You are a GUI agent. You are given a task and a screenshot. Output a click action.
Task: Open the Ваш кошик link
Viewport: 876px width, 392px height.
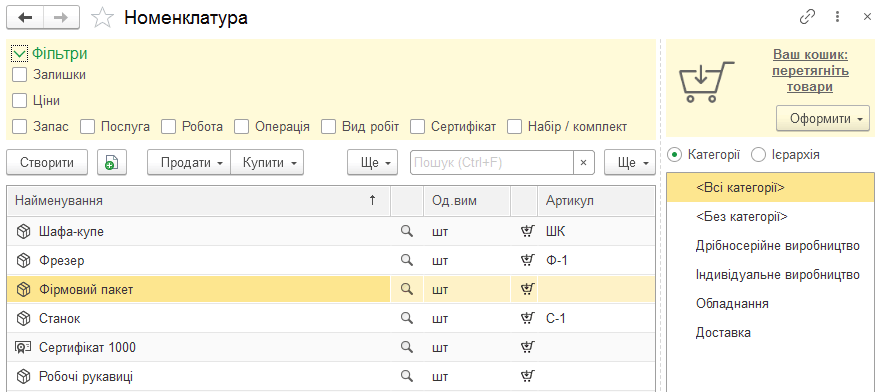(x=810, y=71)
